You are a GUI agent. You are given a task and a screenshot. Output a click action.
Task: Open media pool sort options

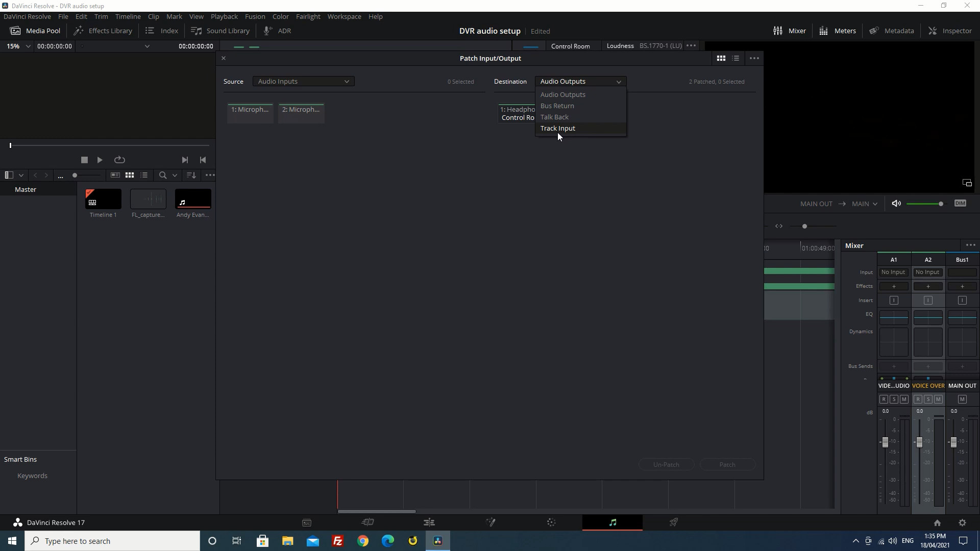coord(191,175)
